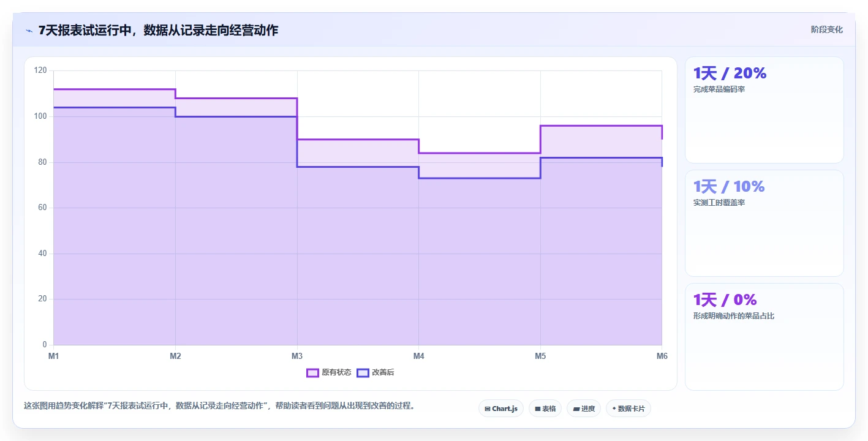Click the 60 y-axis value
The width and height of the screenshot is (868, 441).
[x=42, y=208]
